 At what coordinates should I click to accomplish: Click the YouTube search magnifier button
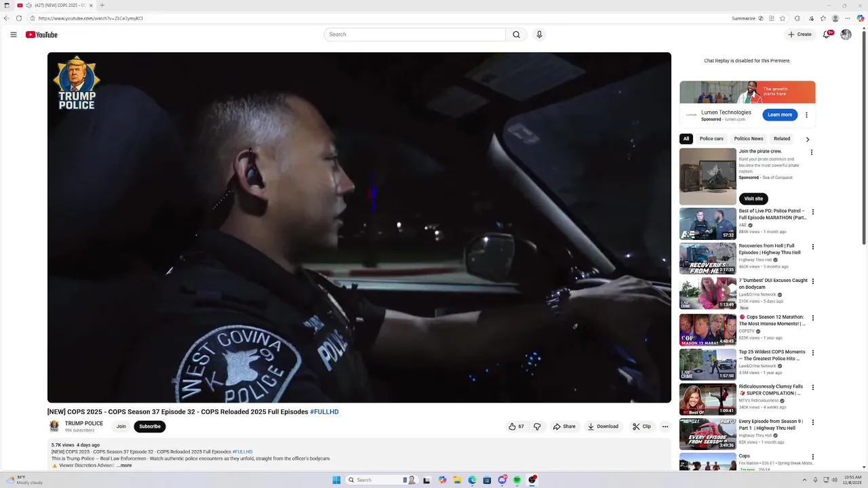[x=516, y=35]
